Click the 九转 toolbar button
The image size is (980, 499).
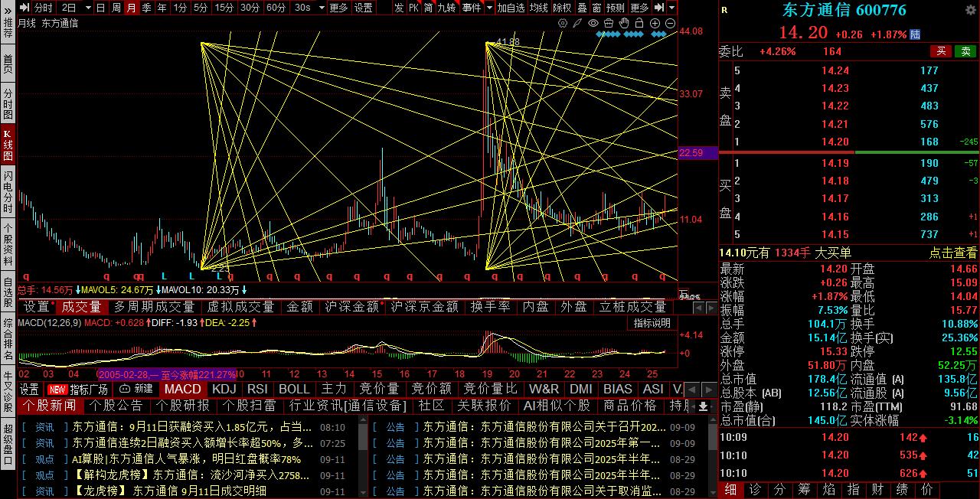click(x=446, y=8)
